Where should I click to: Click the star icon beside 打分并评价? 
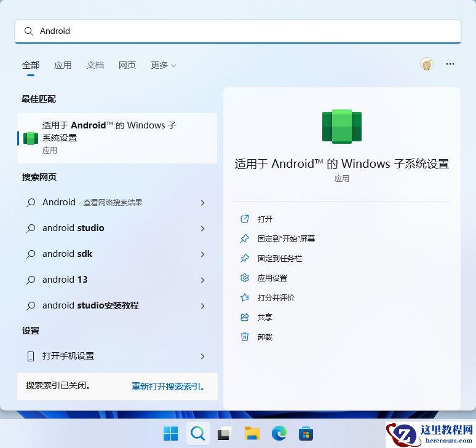[244, 297]
